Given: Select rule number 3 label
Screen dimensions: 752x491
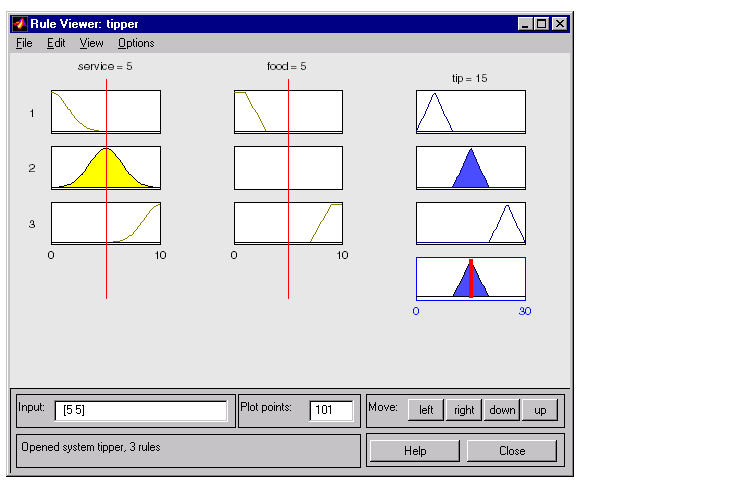Looking at the screenshot, I should tap(32, 224).
